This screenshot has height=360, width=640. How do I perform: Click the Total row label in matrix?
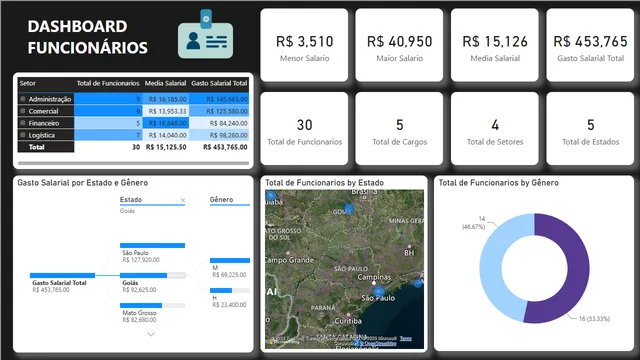(x=36, y=147)
